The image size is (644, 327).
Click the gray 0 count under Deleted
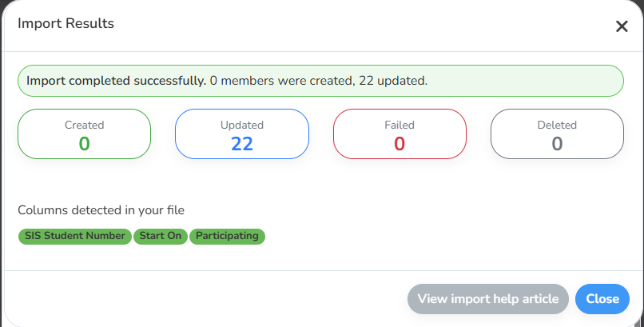(x=557, y=144)
